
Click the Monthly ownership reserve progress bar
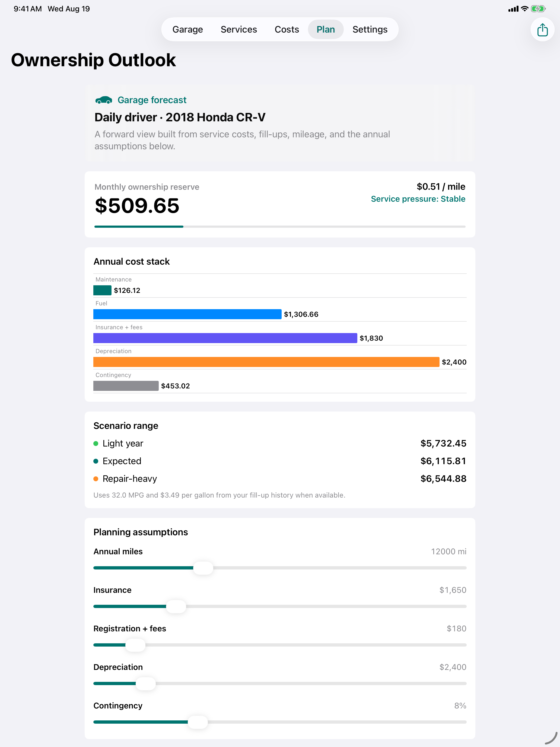point(280,227)
